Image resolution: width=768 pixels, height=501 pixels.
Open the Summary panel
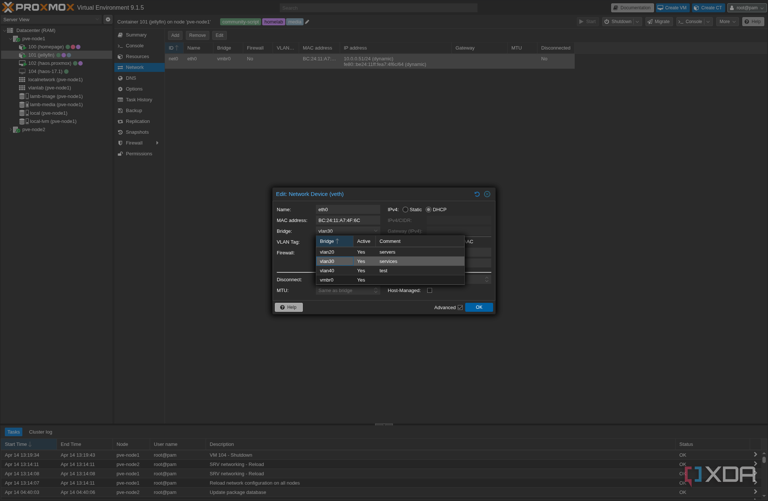click(136, 35)
